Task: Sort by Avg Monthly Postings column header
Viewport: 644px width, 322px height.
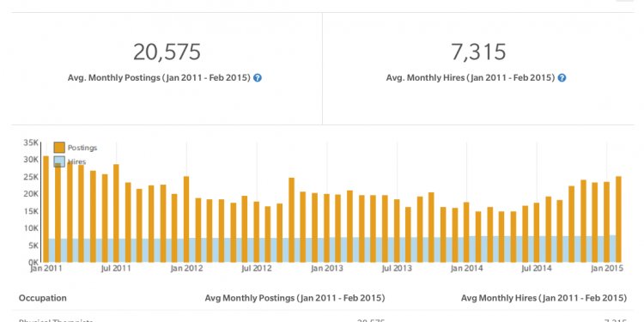Action: (x=295, y=298)
